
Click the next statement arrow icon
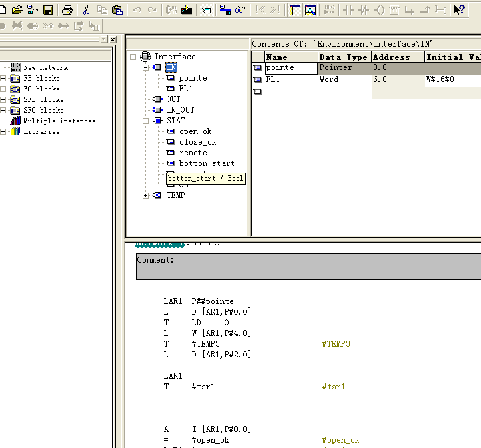click(x=78, y=26)
